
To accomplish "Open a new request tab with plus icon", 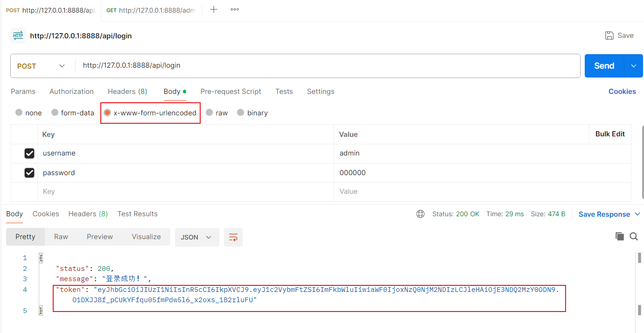I will tap(214, 9).
